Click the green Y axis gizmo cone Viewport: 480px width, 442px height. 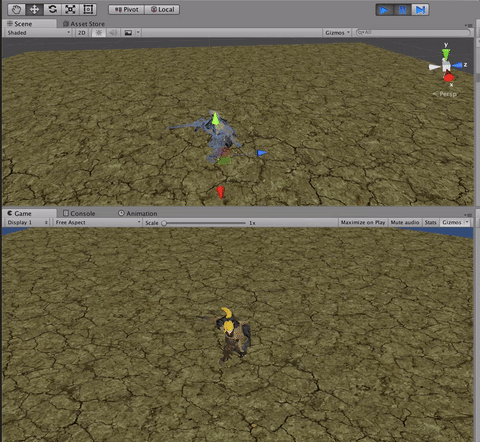pyautogui.click(x=446, y=54)
